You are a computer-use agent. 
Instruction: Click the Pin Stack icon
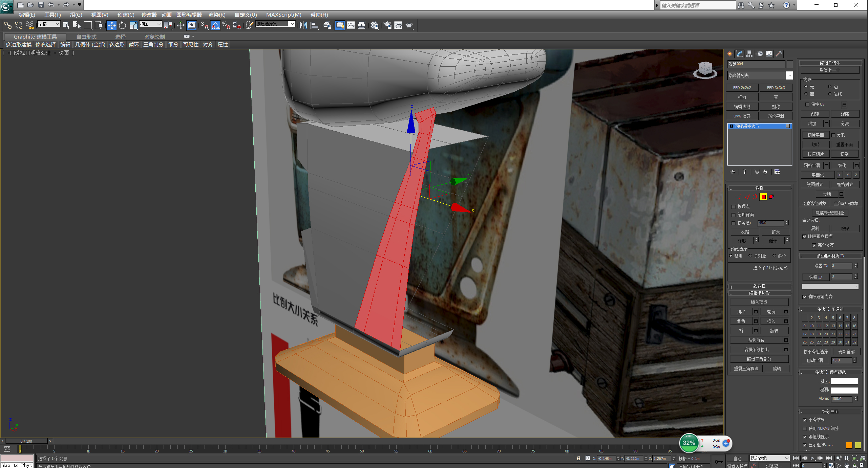[733, 172]
